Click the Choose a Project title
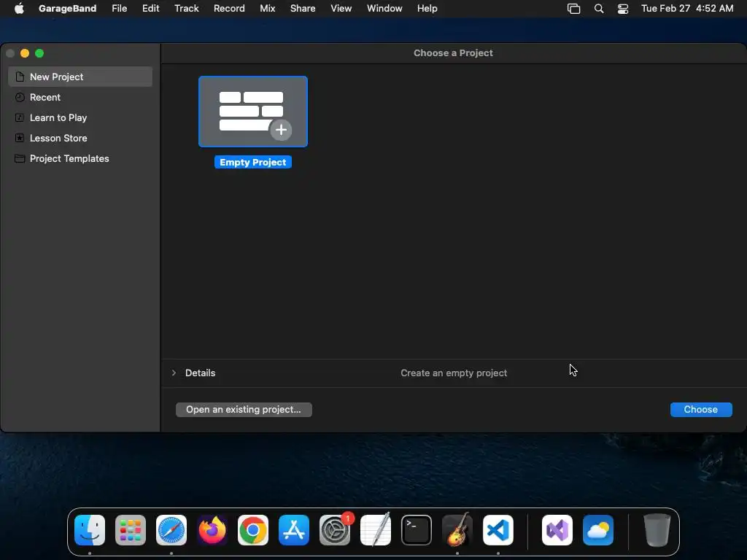This screenshot has width=747, height=560. point(453,52)
